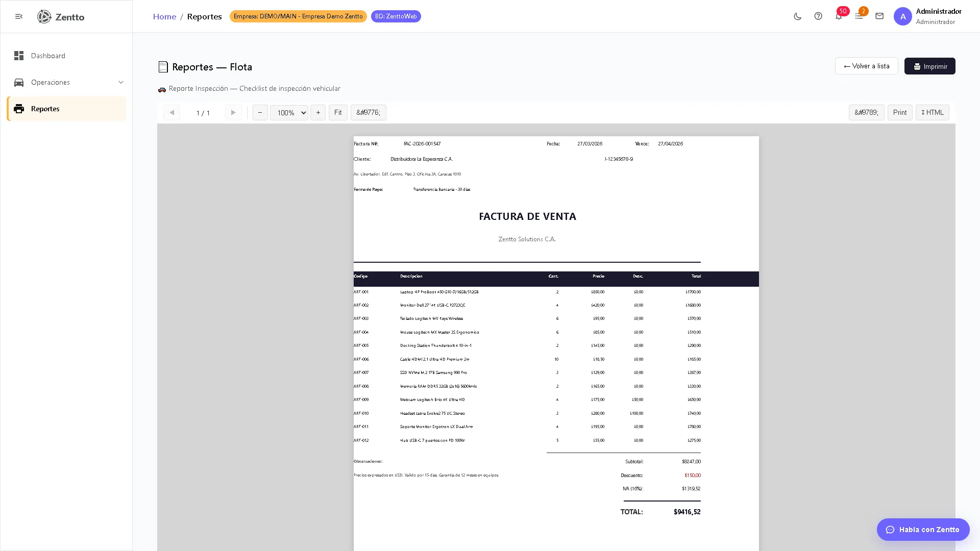
Task: Go to Home breadcrumb link
Action: 164,16
